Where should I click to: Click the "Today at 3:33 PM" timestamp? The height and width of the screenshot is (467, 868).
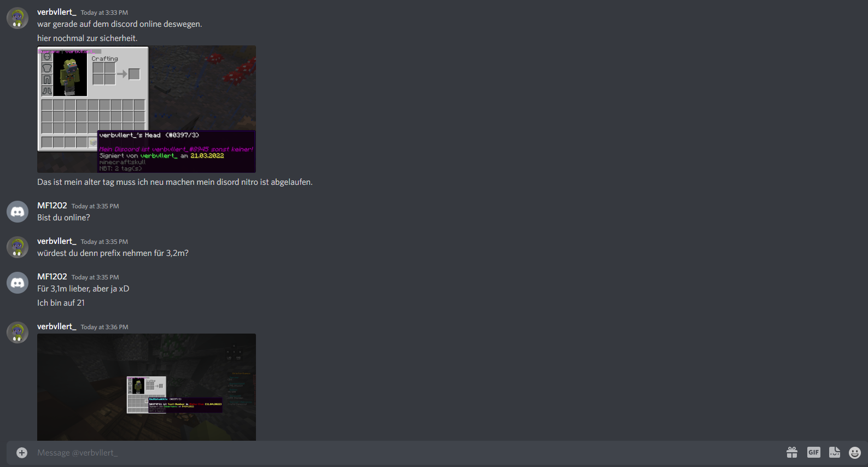pos(104,13)
